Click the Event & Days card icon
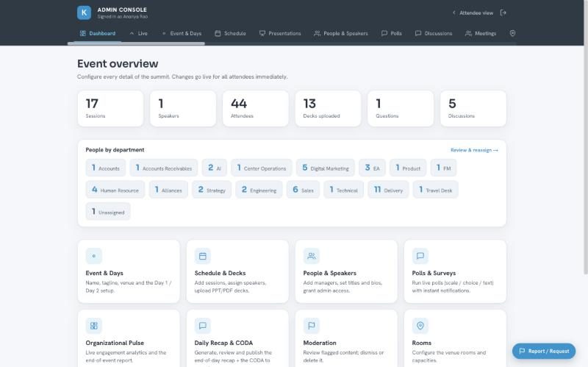This screenshot has height=367, width=588. (94, 256)
